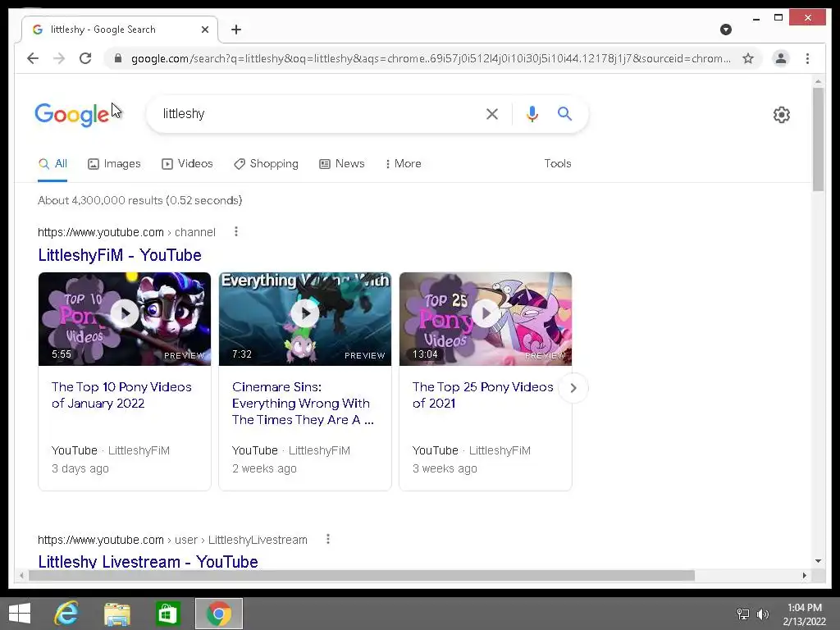Image resolution: width=840 pixels, height=630 pixels.
Task: Click the round arrow icon beside the window controls
Action: click(x=726, y=30)
